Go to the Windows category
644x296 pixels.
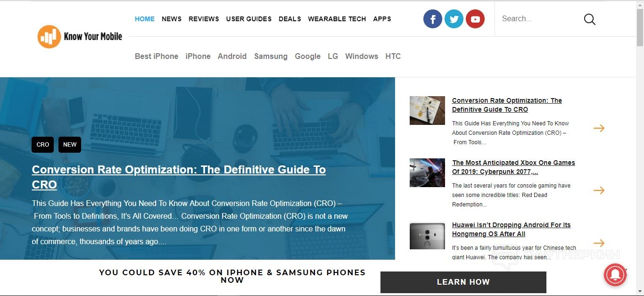coord(362,56)
